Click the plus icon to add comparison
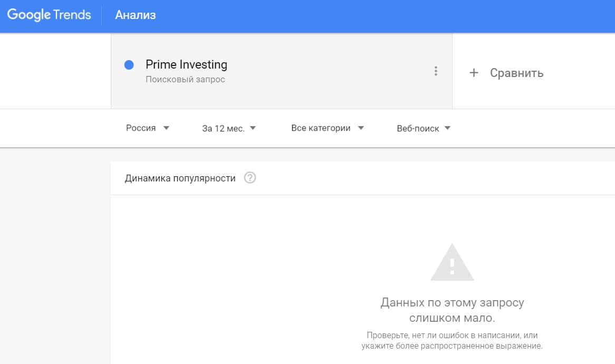The height and width of the screenshot is (364, 615). pyautogui.click(x=474, y=73)
